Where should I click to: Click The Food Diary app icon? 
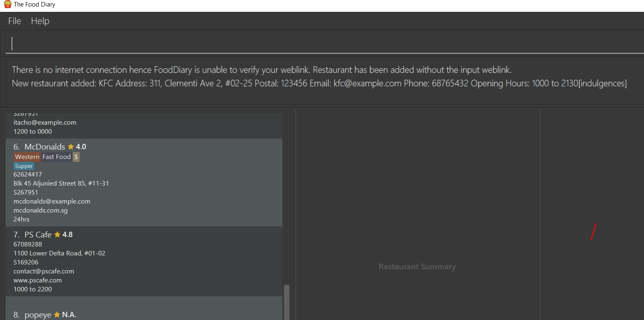(x=7, y=4)
